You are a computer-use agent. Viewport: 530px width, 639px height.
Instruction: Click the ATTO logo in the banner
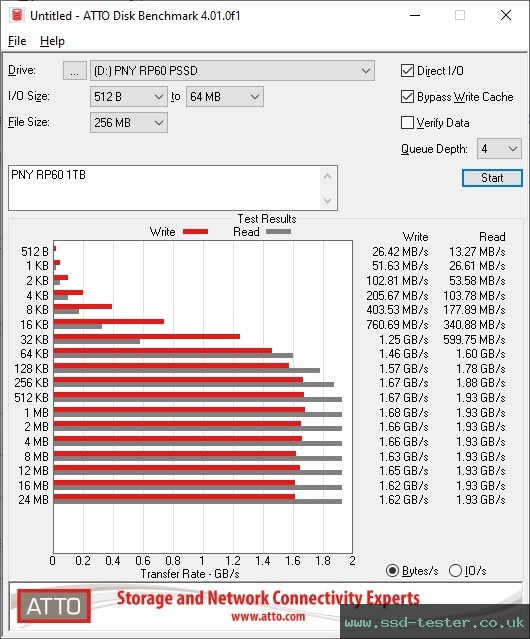tap(54, 606)
